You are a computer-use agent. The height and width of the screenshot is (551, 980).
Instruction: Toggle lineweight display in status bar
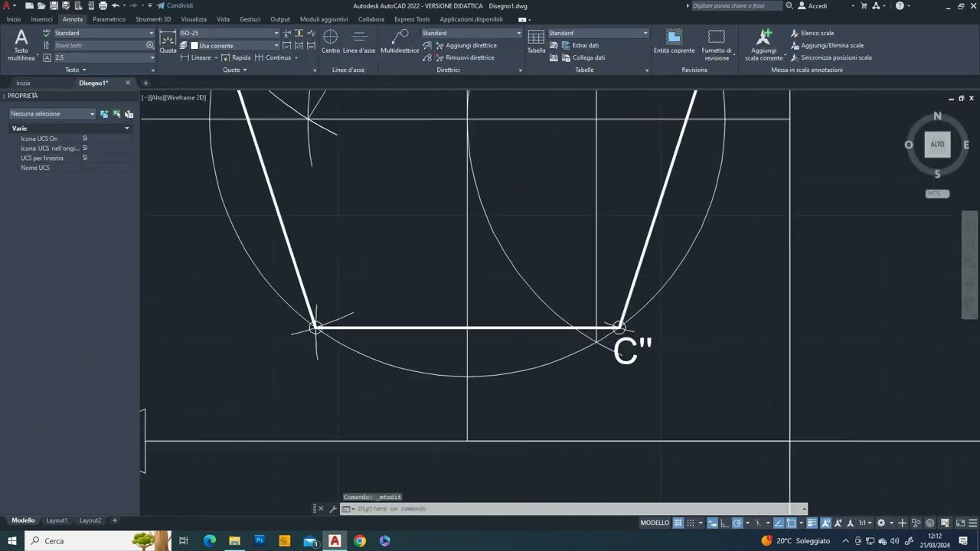(812, 523)
